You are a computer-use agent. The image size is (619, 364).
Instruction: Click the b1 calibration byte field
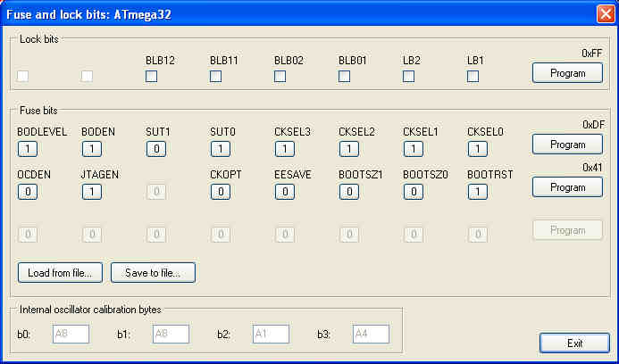click(171, 334)
